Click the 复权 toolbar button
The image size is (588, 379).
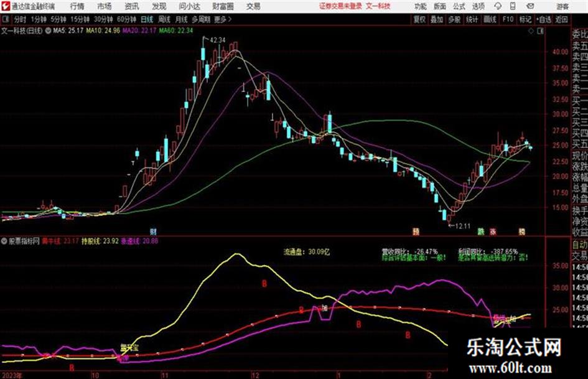(x=419, y=19)
